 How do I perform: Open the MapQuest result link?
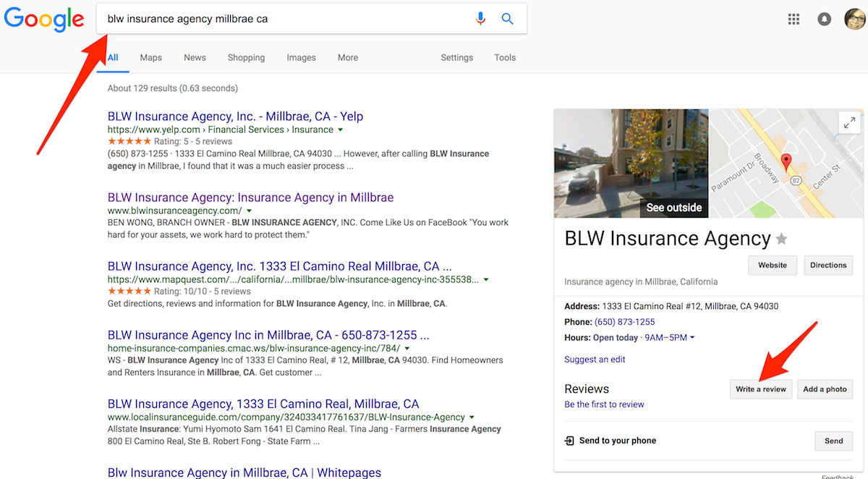click(279, 266)
